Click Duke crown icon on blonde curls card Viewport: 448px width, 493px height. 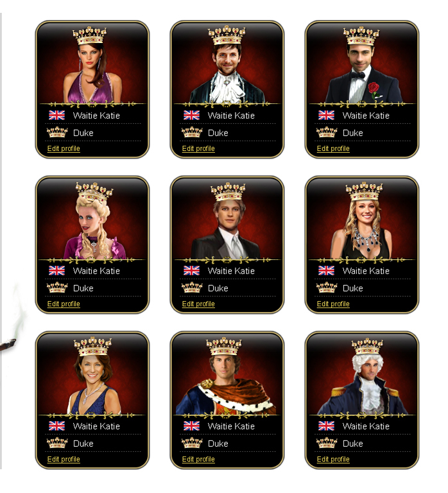(x=57, y=288)
